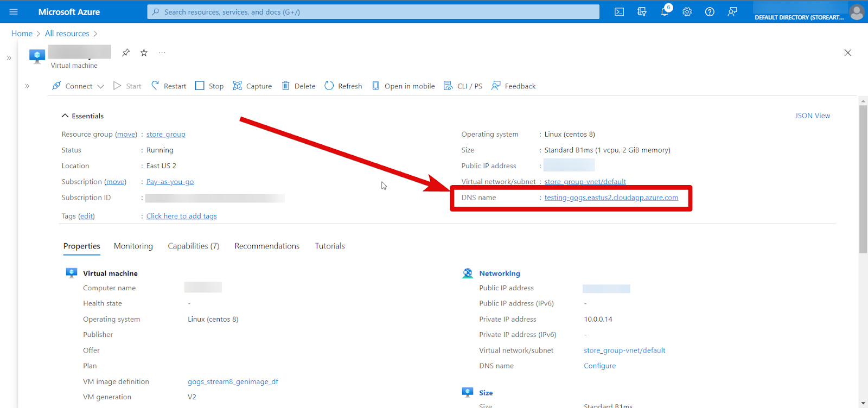The image size is (868, 408).
Task: Click the Start play icon
Action: coord(117,86)
